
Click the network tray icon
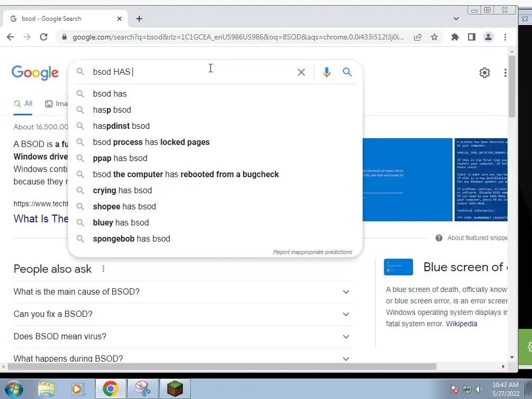click(x=467, y=389)
